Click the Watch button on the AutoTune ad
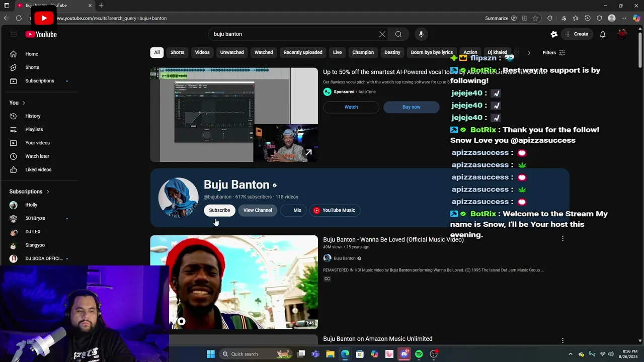The width and height of the screenshot is (644, 362). 351,107
